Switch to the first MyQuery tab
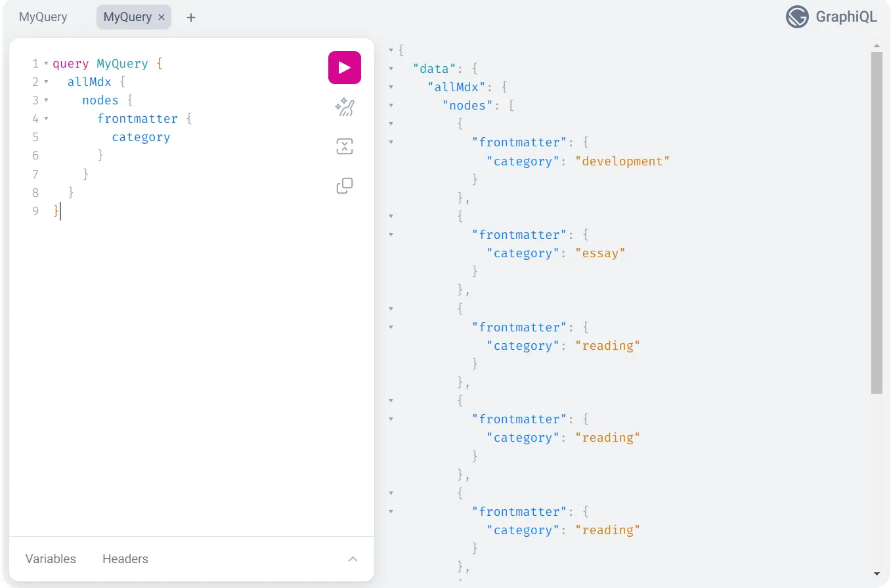Screen dimensions: 891x588 (x=43, y=17)
